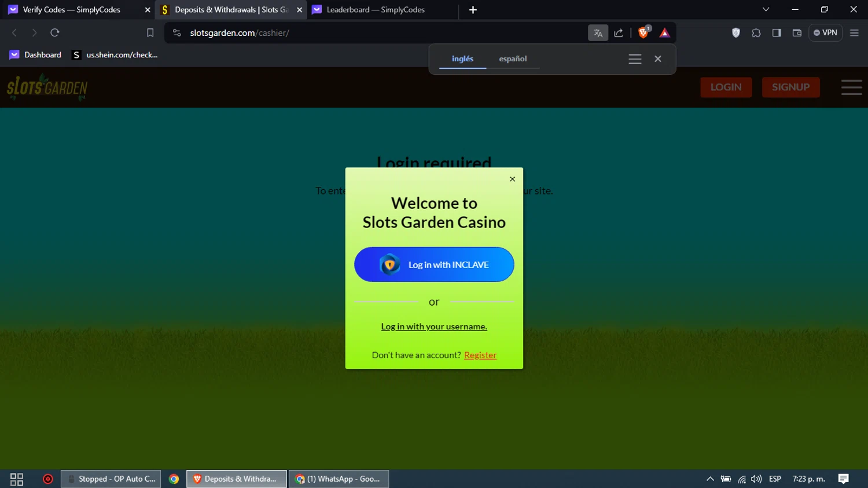
Task: Click the share page icon
Action: [619, 33]
